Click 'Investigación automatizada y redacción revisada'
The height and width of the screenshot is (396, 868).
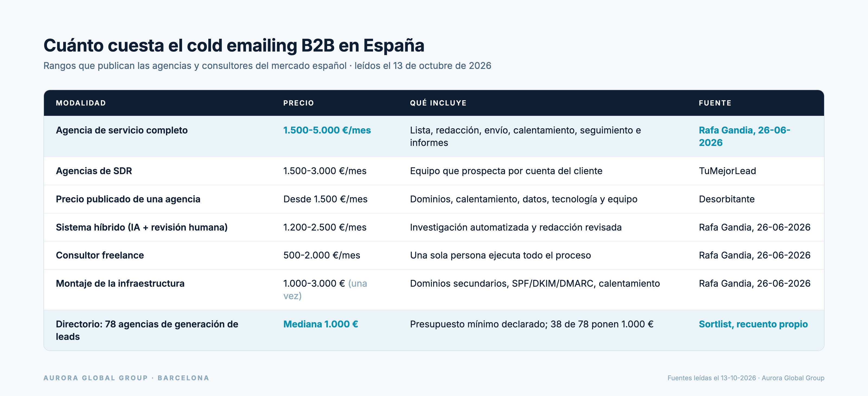click(516, 228)
